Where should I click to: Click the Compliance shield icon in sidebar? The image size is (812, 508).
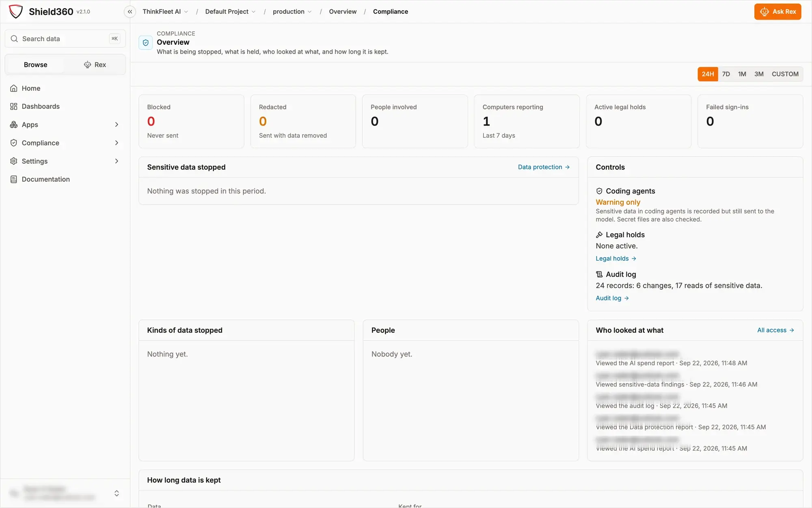pos(14,143)
